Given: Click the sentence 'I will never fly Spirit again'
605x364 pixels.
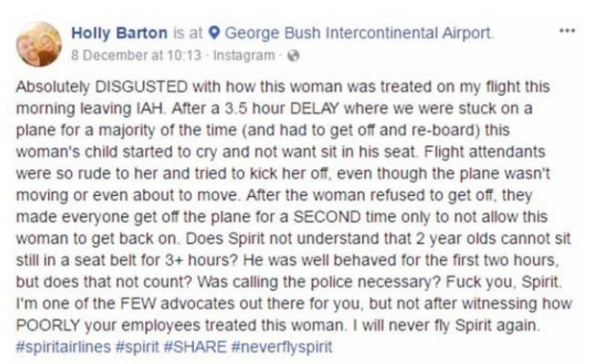Looking at the screenshot, I should tap(446, 325).
